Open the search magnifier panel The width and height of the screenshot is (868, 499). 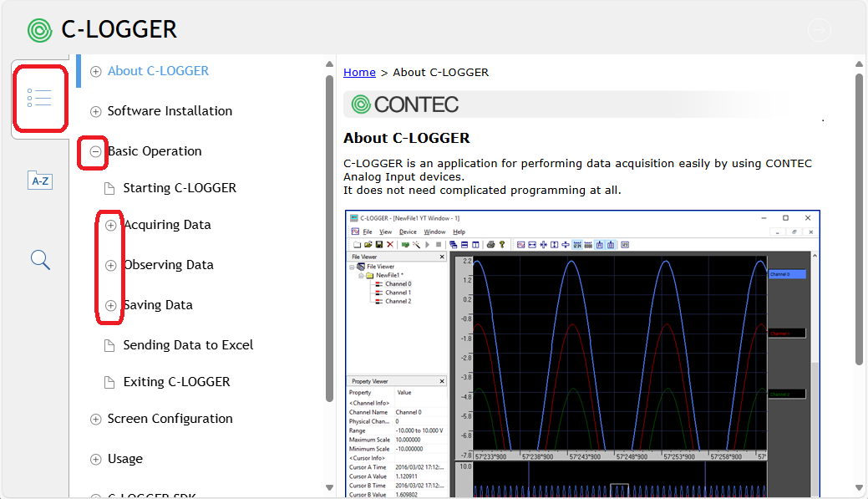point(40,259)
